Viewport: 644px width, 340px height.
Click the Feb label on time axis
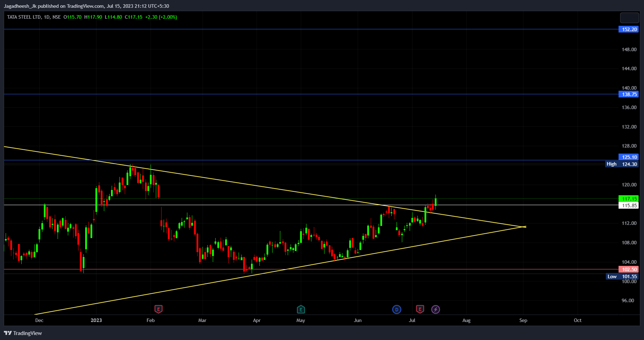point(151,320)
